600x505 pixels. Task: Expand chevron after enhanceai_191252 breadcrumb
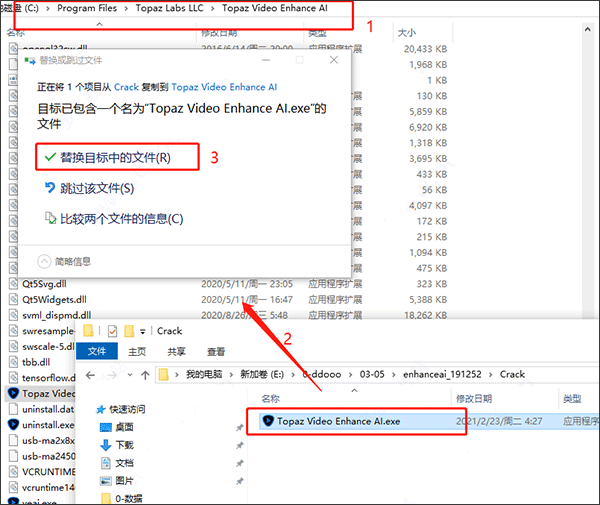[x=491, y=375]
